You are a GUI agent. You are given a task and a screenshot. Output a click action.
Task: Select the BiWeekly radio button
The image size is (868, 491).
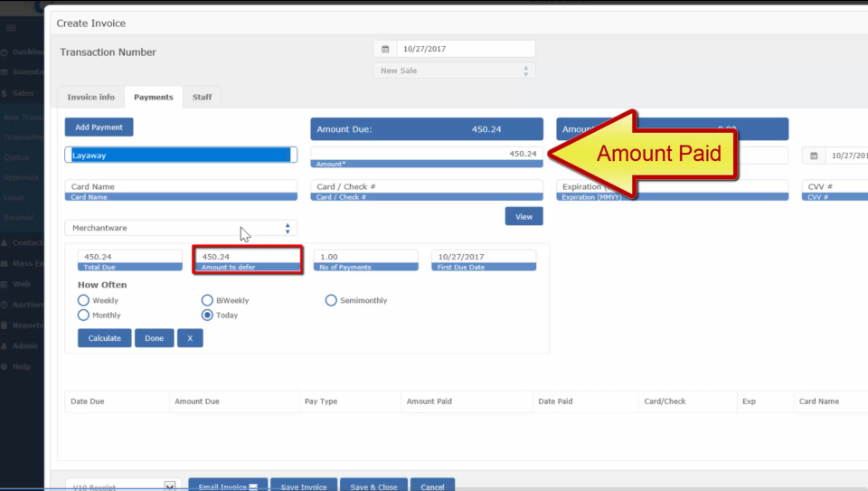pyautogui.click(x=207, y=300)
